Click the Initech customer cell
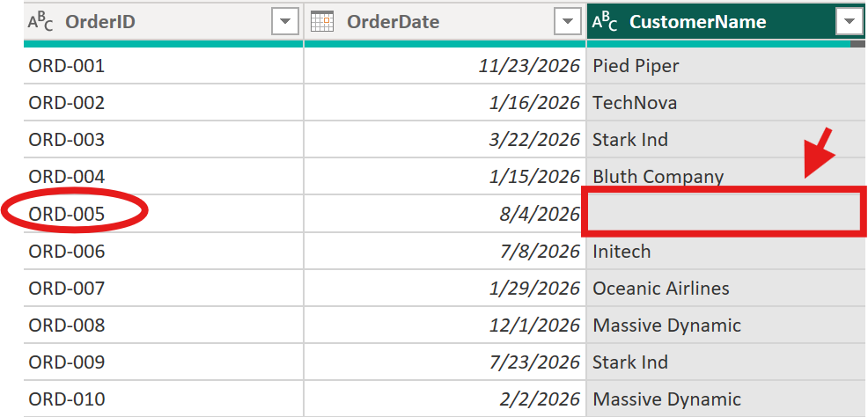 [726, 251]
